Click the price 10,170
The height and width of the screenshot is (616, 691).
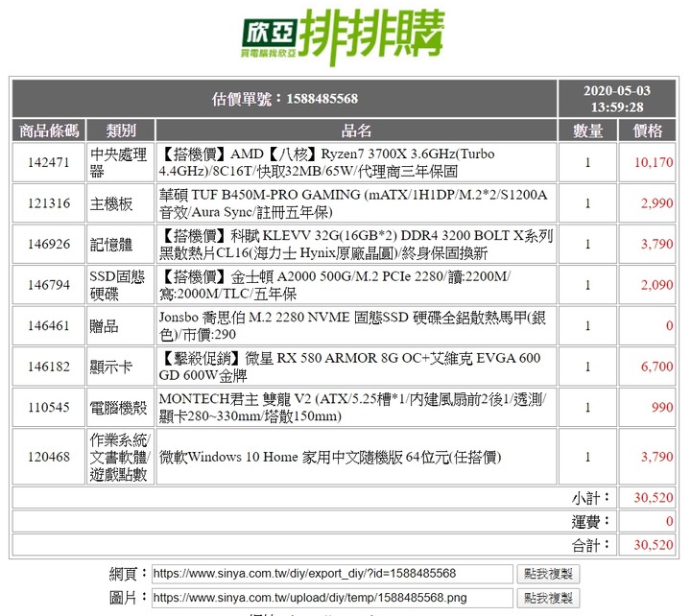pyautogui.click(x=654, y=162)
